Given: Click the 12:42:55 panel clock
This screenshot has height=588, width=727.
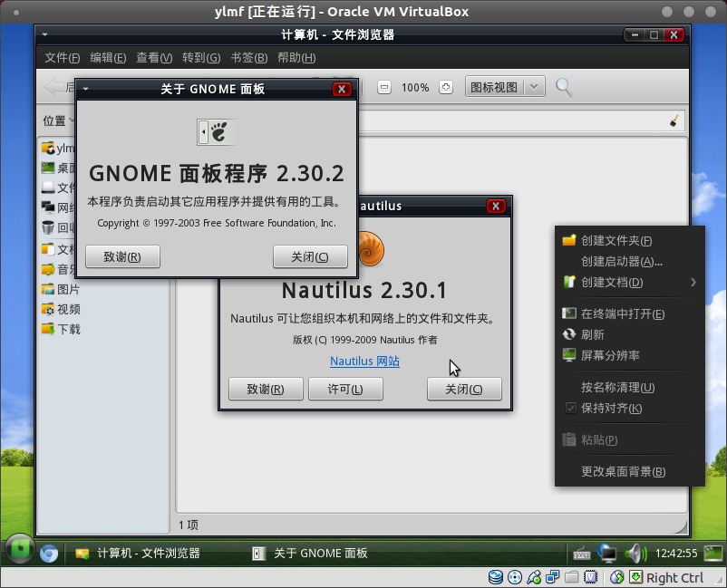Looking at the screenshot, I should tap(676, 554).
